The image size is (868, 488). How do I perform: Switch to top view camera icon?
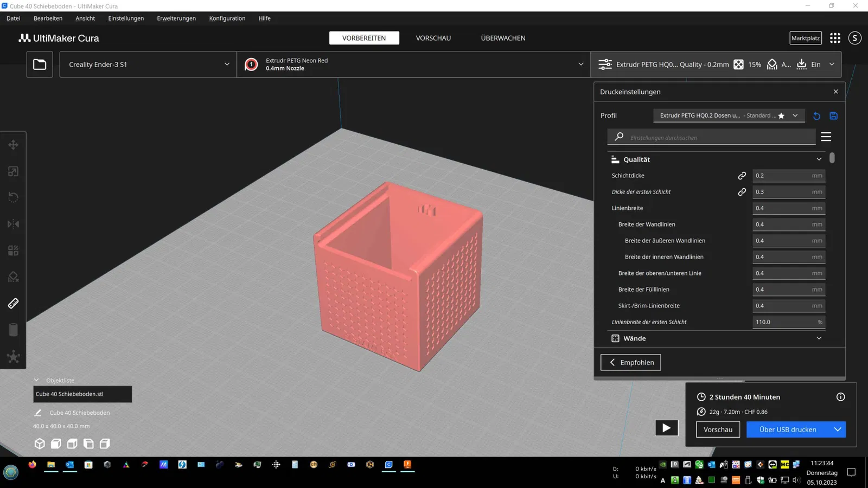(72, 444)
